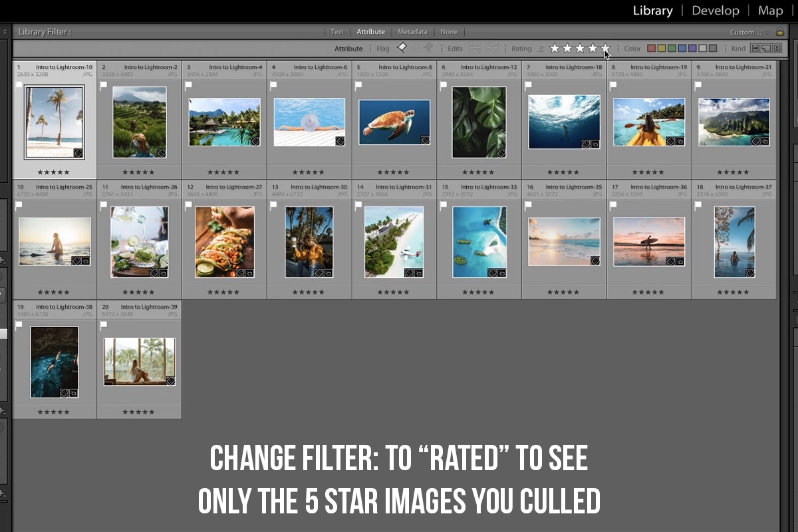
Task: Filter by green color label
Action: (672, 49)
